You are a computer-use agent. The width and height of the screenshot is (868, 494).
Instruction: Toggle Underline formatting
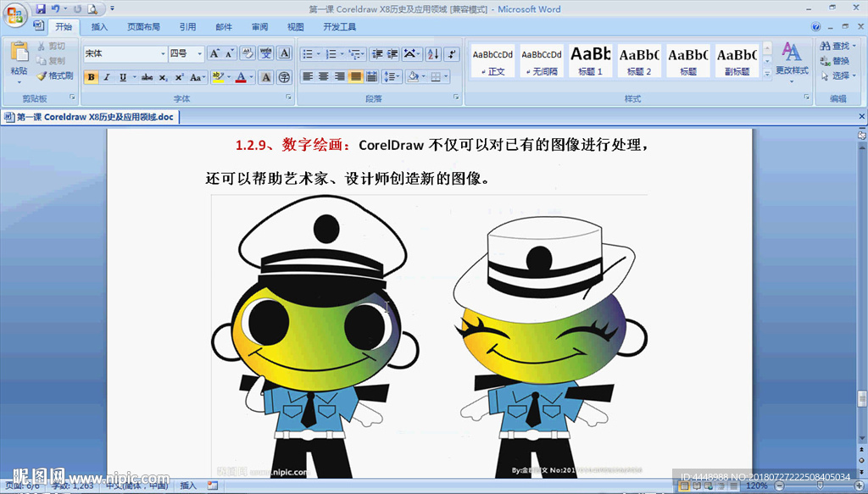click(x=122, y=77)
